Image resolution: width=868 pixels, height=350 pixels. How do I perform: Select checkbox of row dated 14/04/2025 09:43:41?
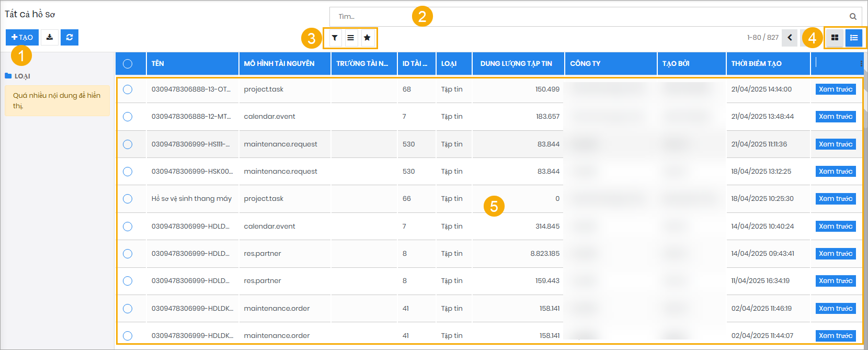tap(128, 254)
